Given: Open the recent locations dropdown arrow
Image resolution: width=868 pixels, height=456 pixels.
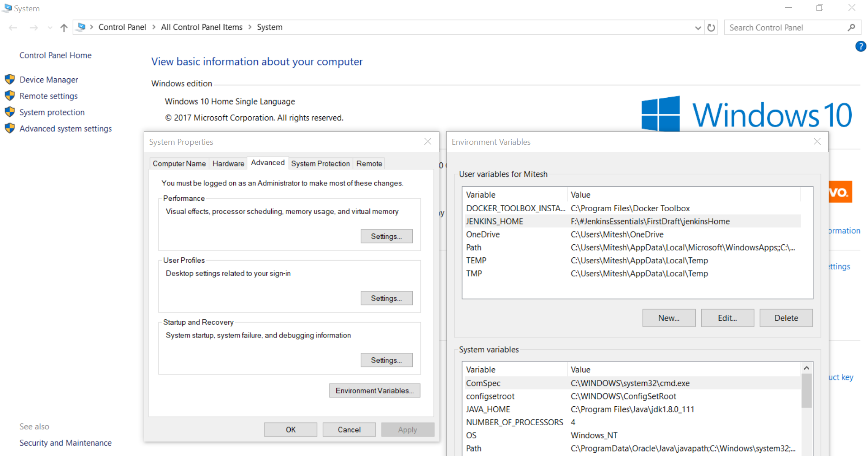Looking at the screenshot, I should click(50, 28).
